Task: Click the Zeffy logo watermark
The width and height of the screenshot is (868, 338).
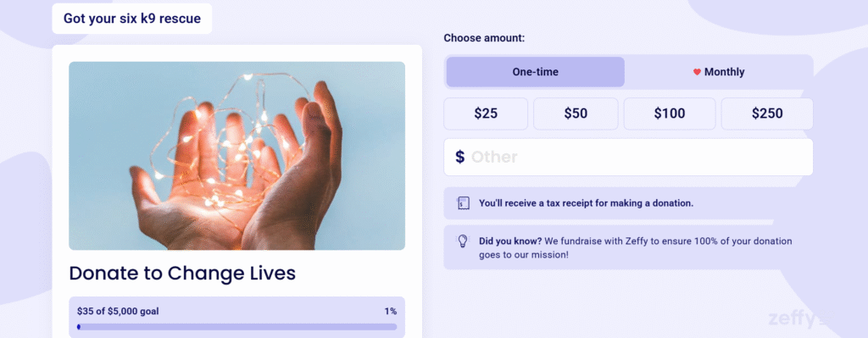Action: (x=792, y=319)
